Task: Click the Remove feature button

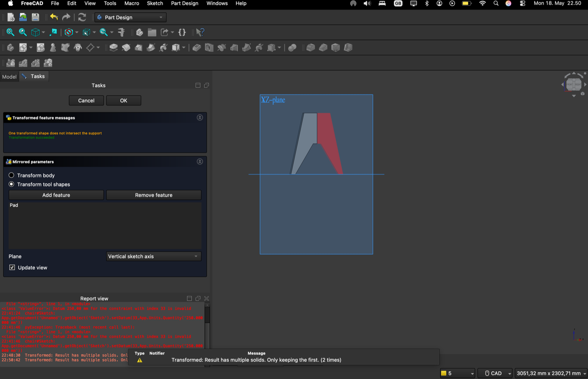Action: (x=154, y=195)
